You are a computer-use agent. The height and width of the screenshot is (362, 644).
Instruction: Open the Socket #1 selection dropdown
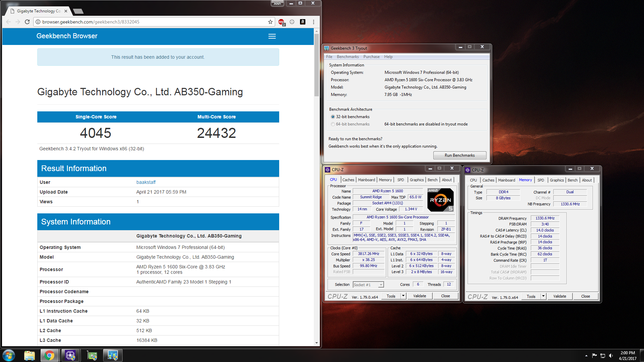pos(368,285)
